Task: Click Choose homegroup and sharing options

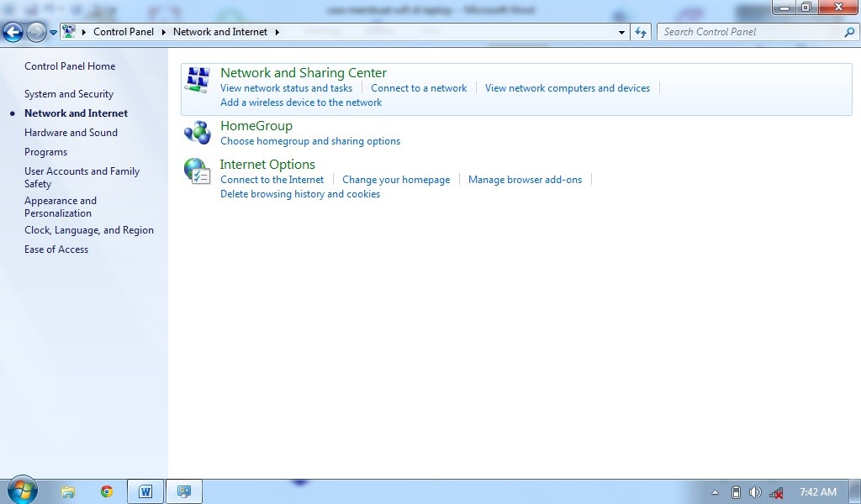Action: click(310, 141)
